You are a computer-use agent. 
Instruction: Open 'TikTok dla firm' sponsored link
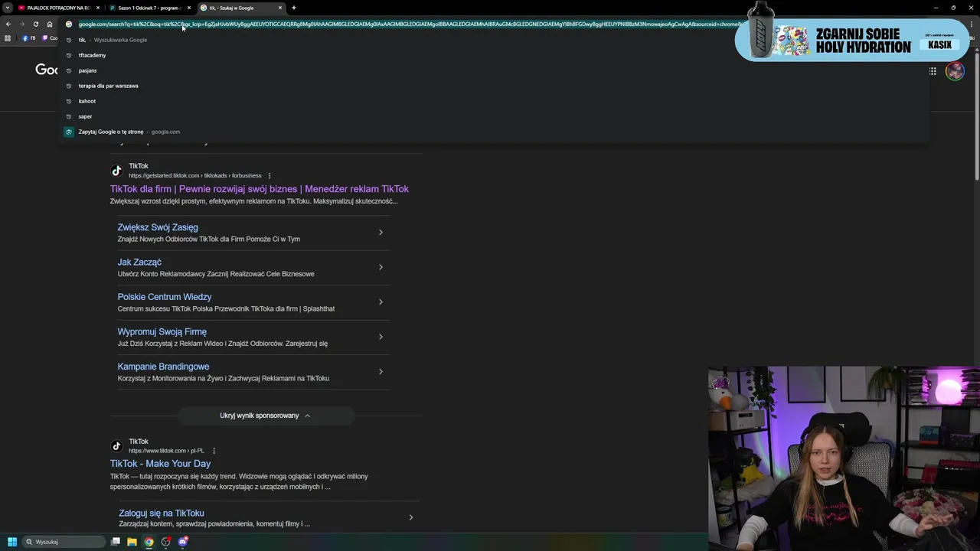[x=260, y=189]
